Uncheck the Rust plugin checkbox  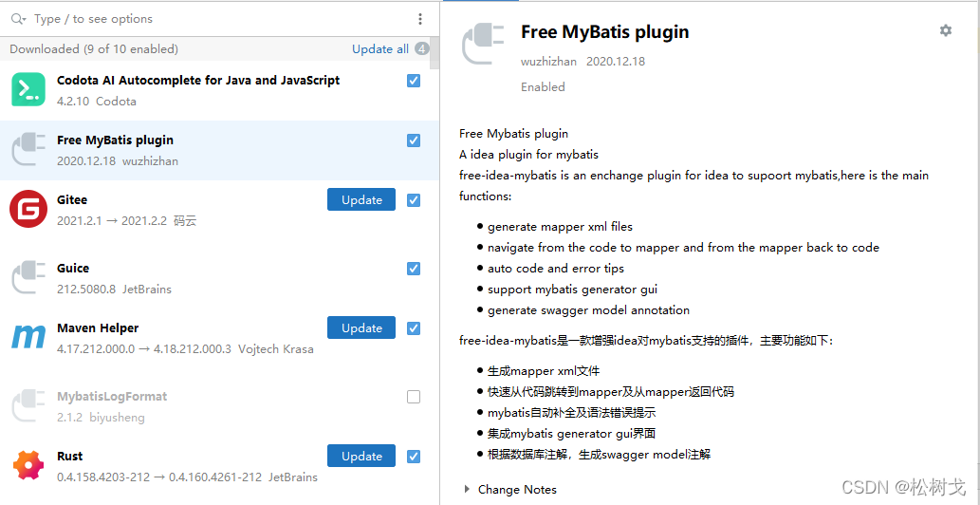click(x=414, y=457)
